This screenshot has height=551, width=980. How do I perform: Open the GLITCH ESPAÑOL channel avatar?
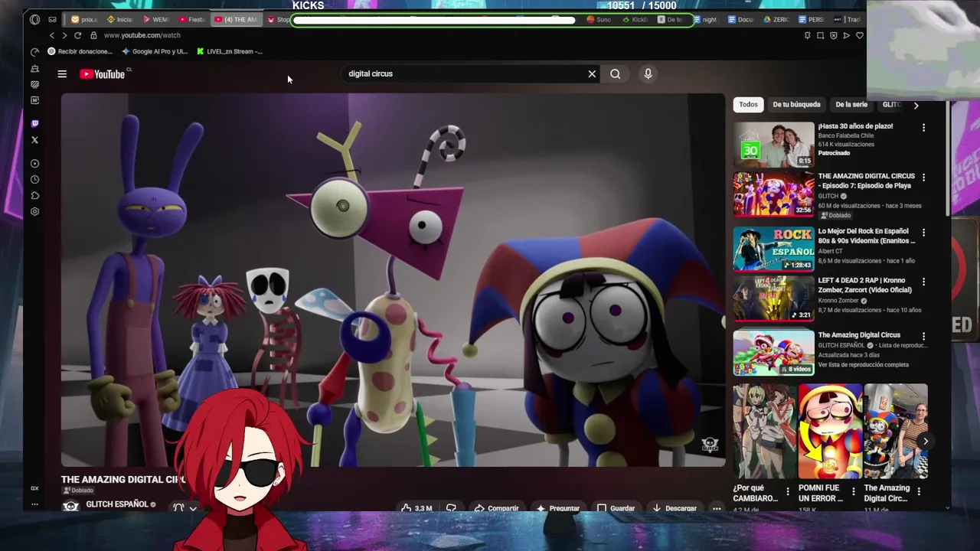click(x=70, y=507)
